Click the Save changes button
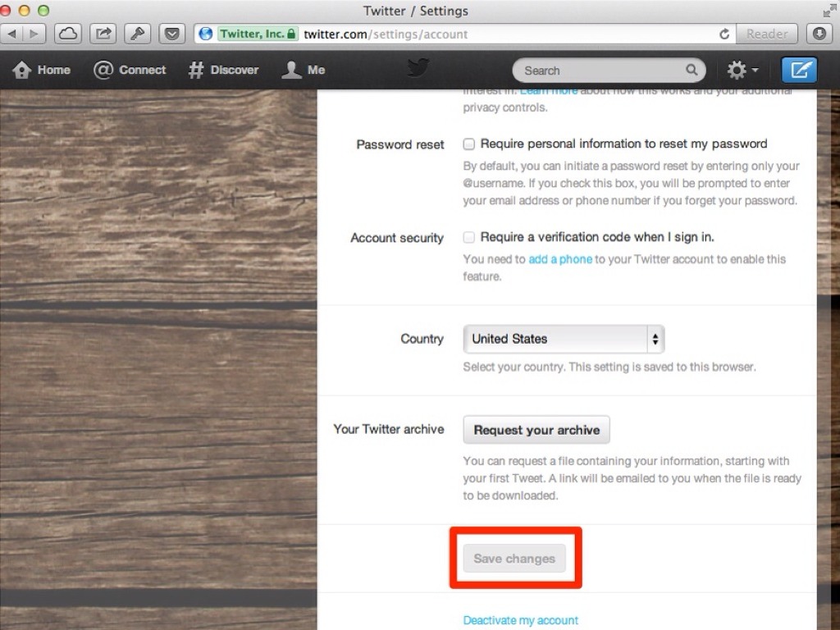 point(514,558)
